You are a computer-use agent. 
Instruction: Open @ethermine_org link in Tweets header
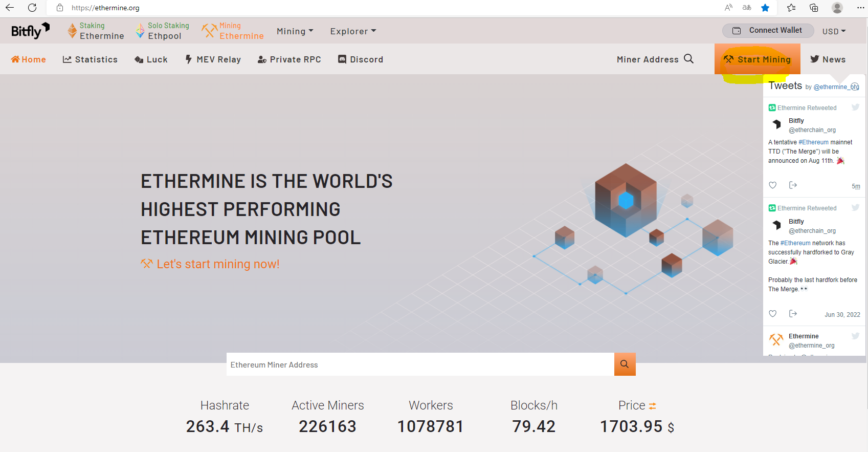click(836, 87)
